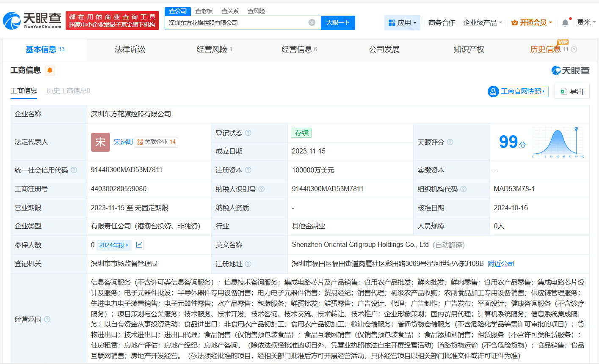Switch to the 查老板 search tab
Image resolution: width=599 pixels, height=364 pixels.
tap(203, 11)
